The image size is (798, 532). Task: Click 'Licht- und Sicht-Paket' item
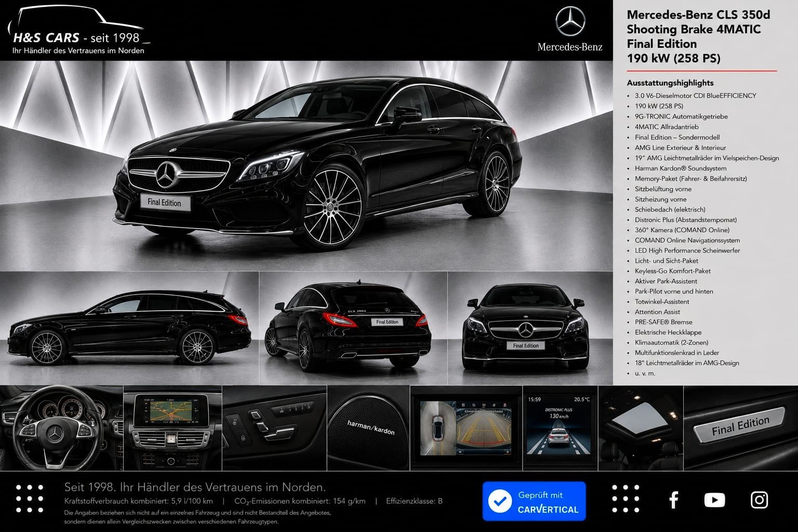[x=666, y=261]
